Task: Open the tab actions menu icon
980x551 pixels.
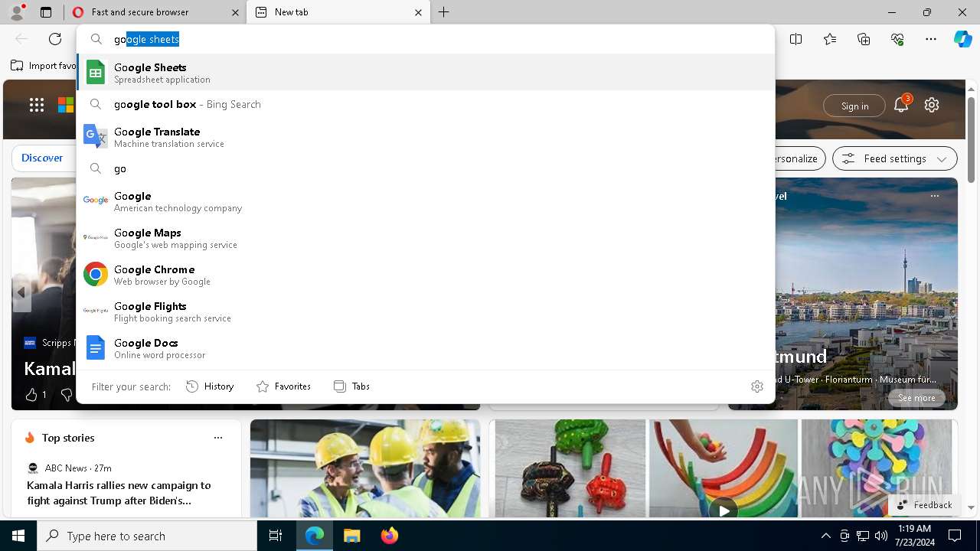Action: click(x=46, y=12)
